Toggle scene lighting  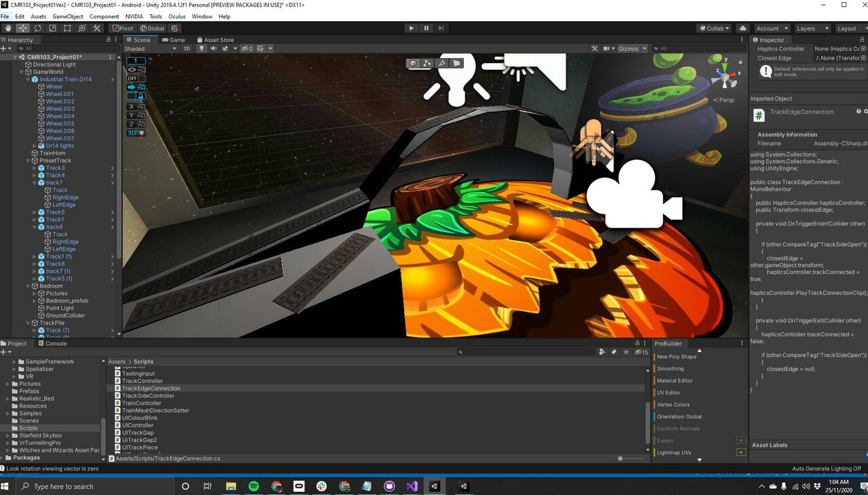coord(201,49)
